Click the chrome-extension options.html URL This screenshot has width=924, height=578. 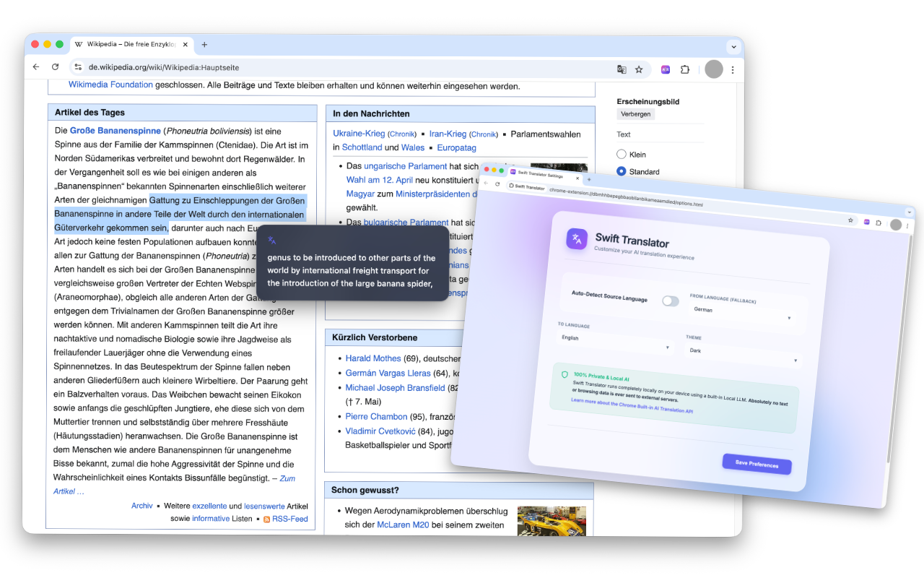tap(626, 198)
